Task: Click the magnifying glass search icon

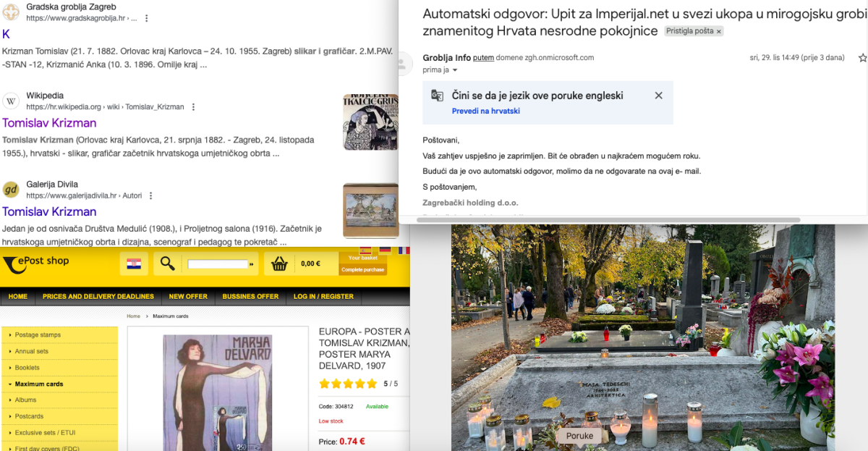Action: 167,264
